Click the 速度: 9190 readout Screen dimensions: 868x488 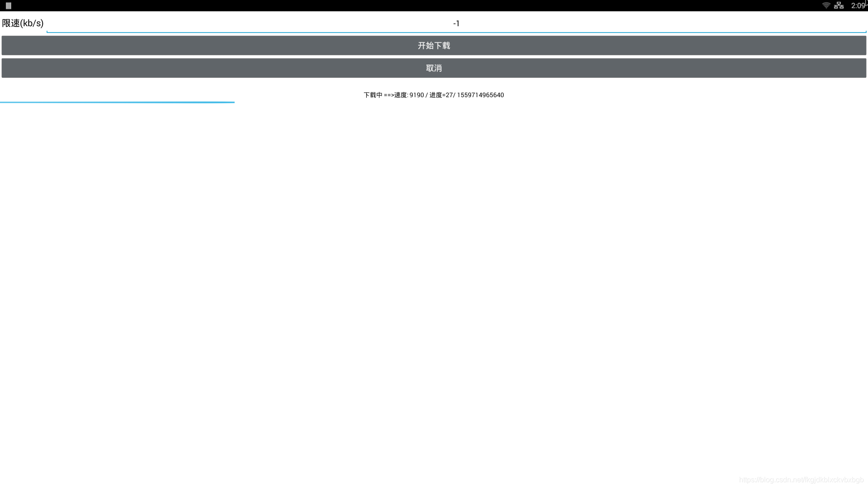tap(409, 95)
